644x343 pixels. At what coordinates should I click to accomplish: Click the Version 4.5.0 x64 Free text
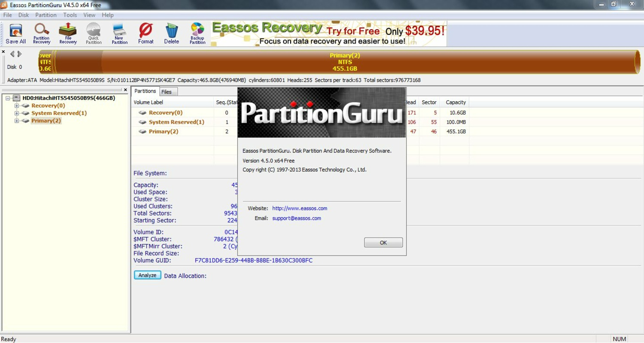(x=268, y=161)
